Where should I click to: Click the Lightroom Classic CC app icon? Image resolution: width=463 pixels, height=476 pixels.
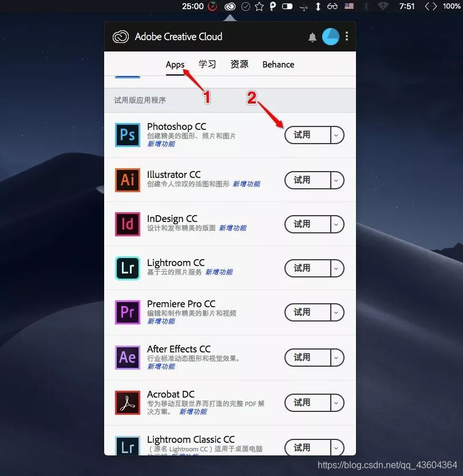[x=128, y=445]
